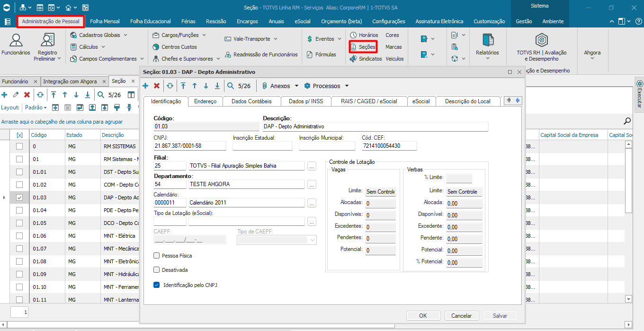Open Seções in the ribbon
The width and height of the screenshot is (644, 331).
[363, 47]
